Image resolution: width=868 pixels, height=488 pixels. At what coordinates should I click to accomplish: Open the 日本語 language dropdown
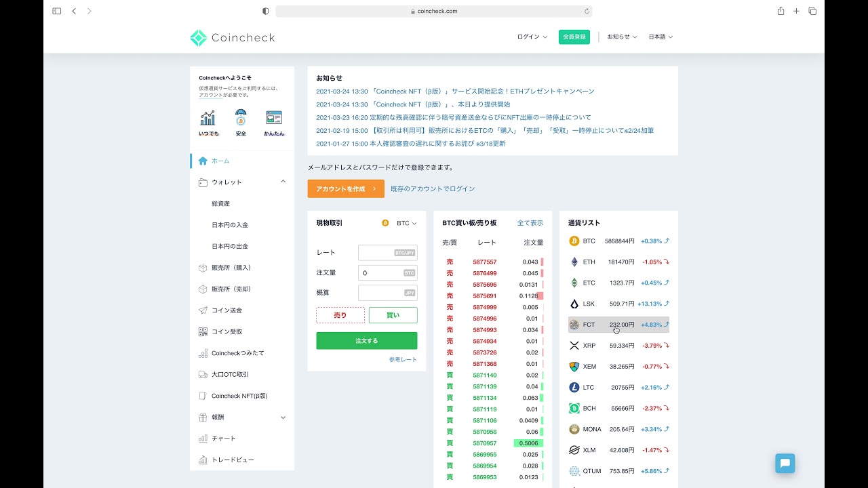point(660,37)
